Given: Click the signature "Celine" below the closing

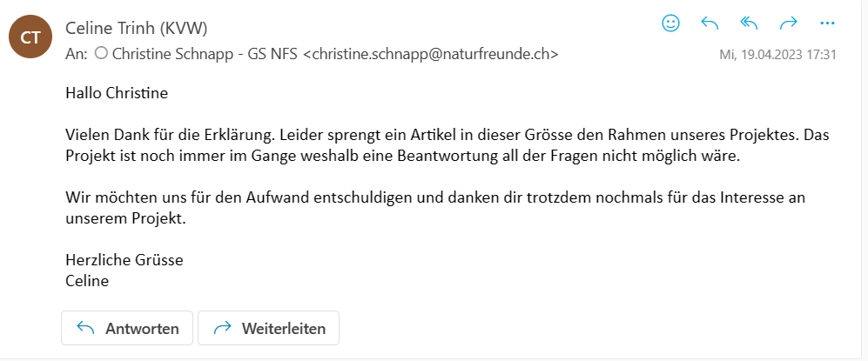Looking at the screenshot, I should point(86,280).
